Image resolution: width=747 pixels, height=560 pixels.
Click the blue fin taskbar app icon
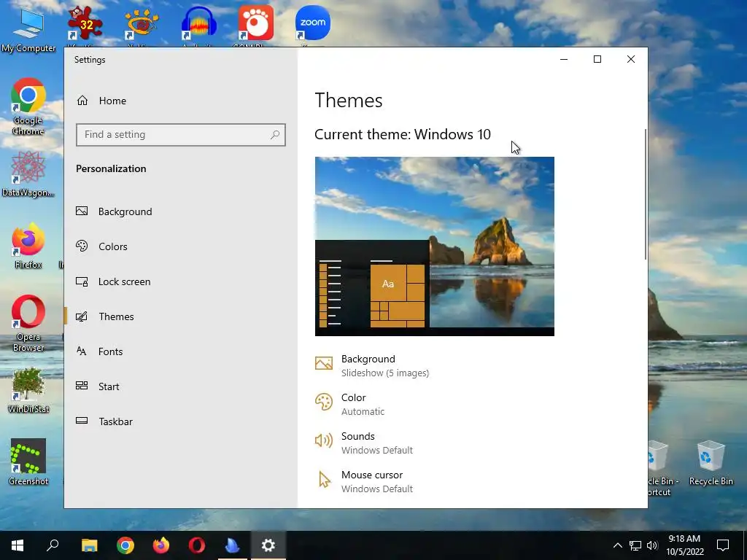pos(233,545)
